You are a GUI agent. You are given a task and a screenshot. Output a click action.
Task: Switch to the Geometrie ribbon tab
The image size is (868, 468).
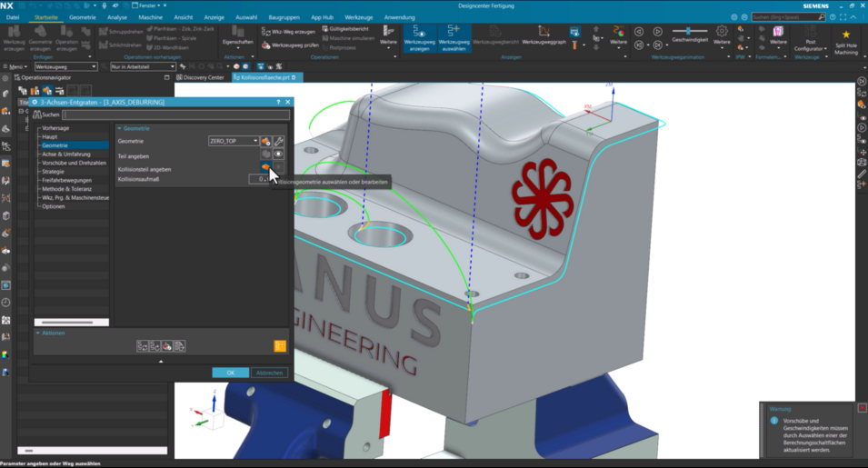point(83,17)
